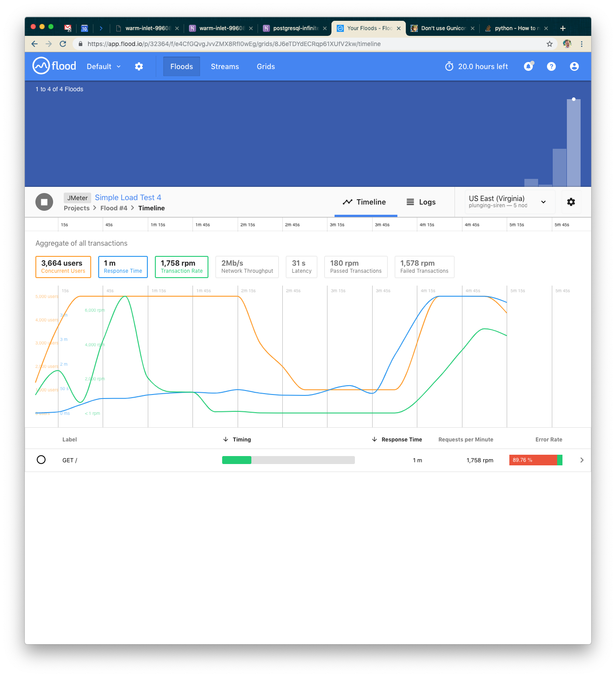616x677 pixels.
Task: Reload the page in the browser
Action: 63,44
